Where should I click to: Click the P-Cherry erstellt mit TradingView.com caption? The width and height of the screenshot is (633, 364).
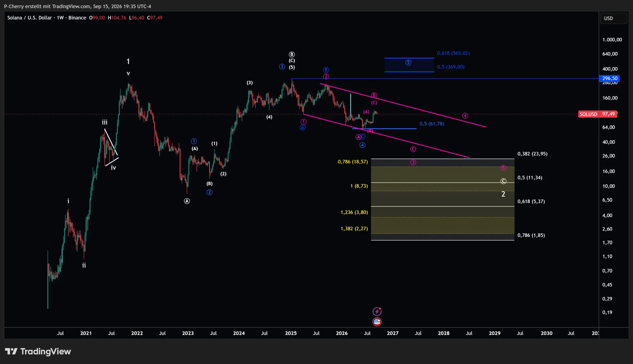pos(77,6)
